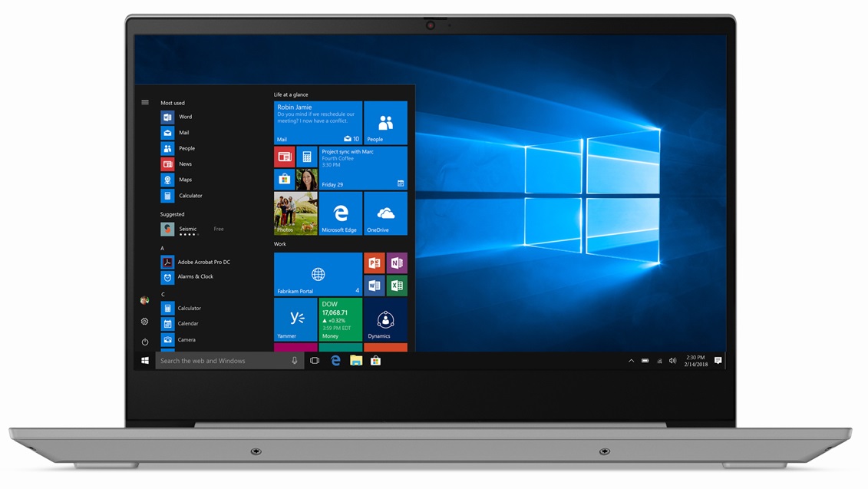Check battery status from the system tray icon
This screenshot has height=489, width=868.
click(645, 360)
